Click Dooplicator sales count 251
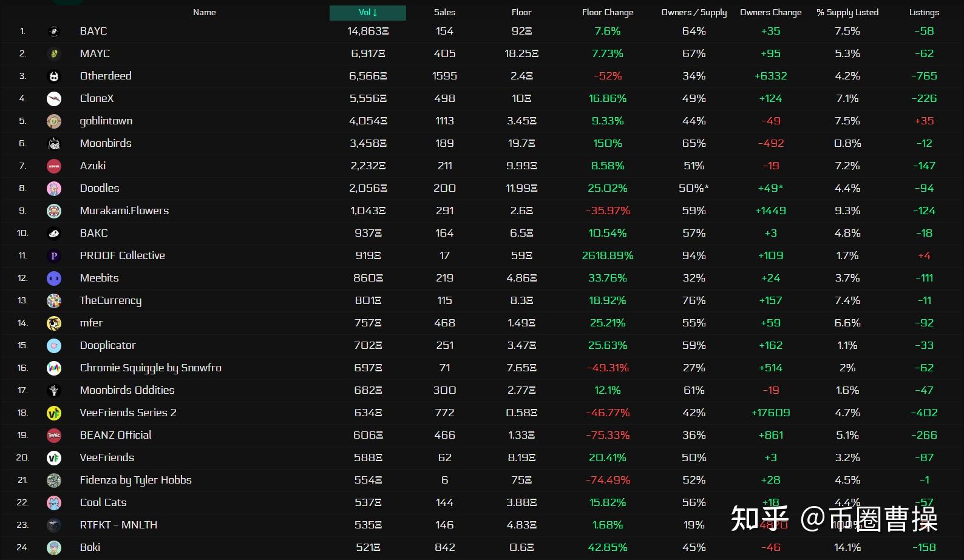Image resolution: width=964 pixels, height=560 pixels. click(x=444, y=345)
